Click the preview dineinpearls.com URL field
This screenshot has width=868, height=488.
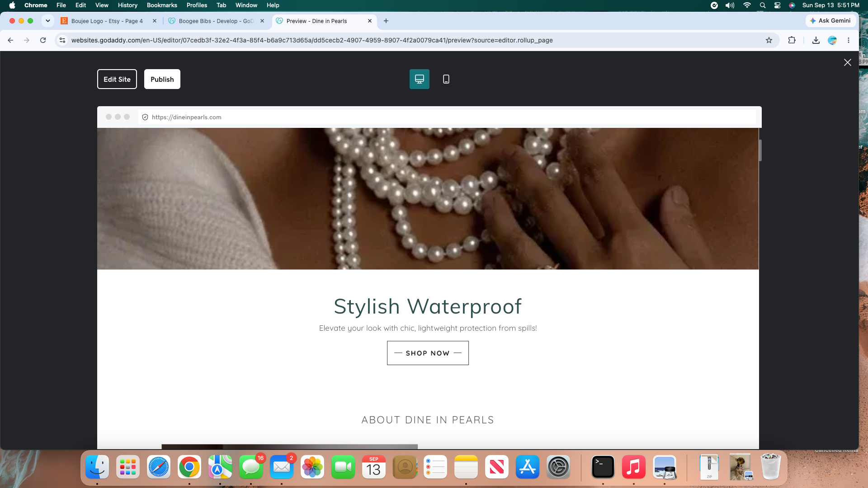[447, 117]
